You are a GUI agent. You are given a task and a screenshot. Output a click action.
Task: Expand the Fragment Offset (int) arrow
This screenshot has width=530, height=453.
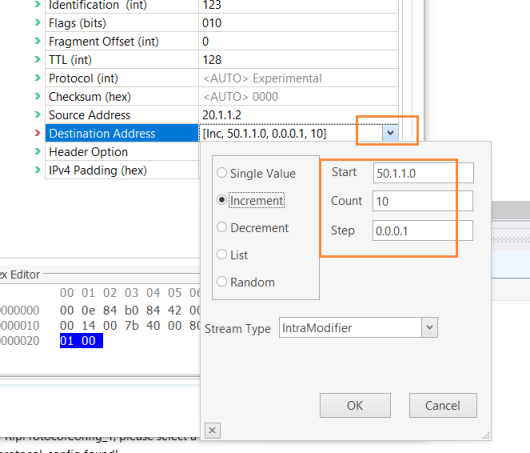coord(38,41)
